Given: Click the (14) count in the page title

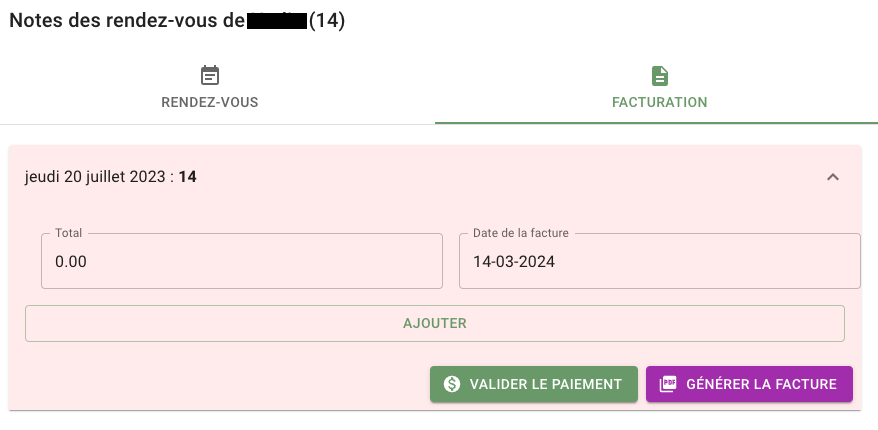Looking at the screenshot, I should coord(327,21).
